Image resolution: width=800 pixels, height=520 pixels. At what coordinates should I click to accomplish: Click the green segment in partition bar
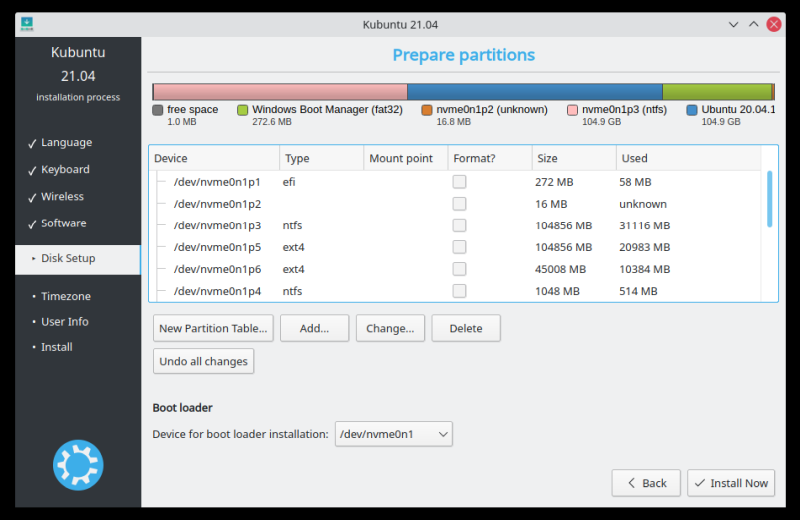(x=717, y=92)
